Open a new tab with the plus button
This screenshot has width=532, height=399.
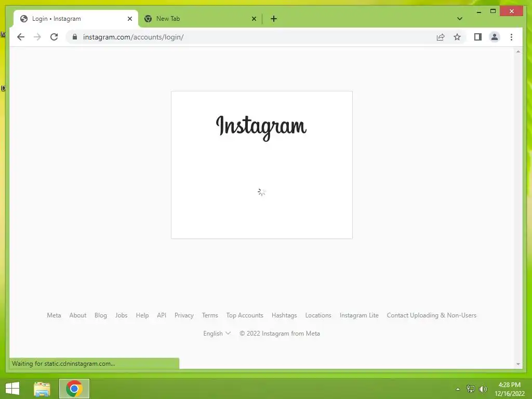click(274, 19)
